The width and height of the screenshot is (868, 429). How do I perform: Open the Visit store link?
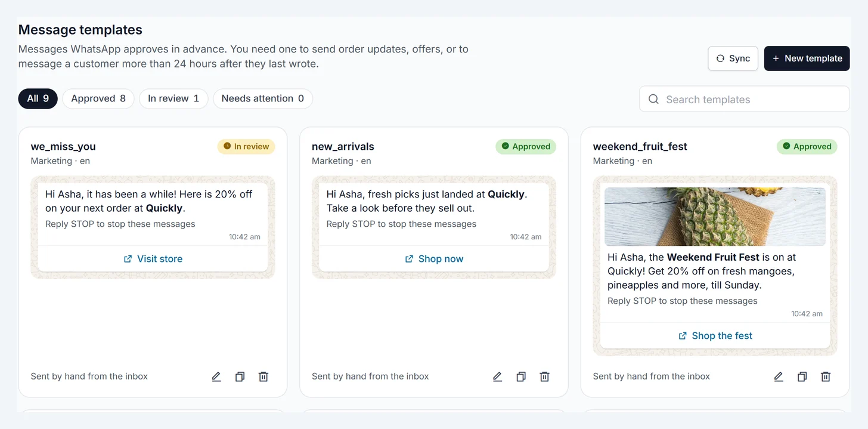pyautogui.click(x=153, y=259)
